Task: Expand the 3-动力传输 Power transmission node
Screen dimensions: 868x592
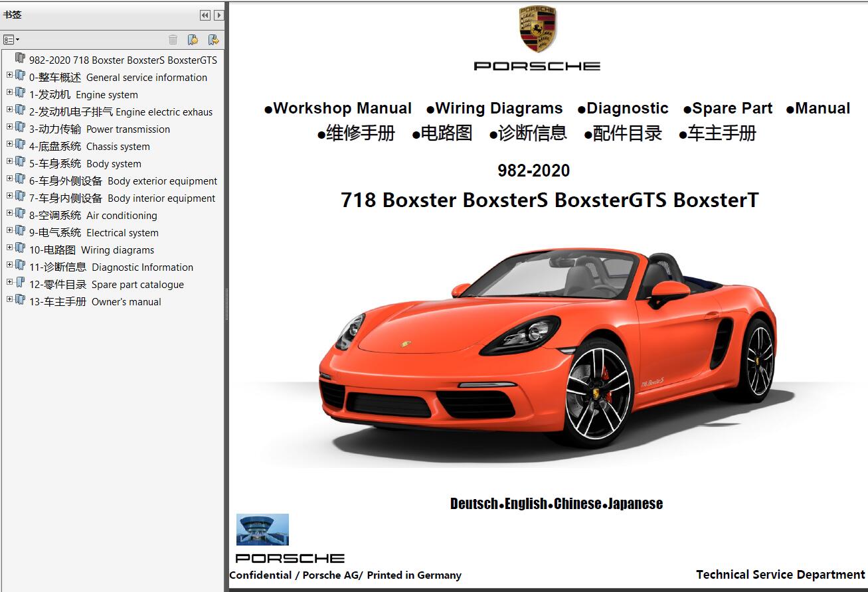Action: [x=9, y=127]
